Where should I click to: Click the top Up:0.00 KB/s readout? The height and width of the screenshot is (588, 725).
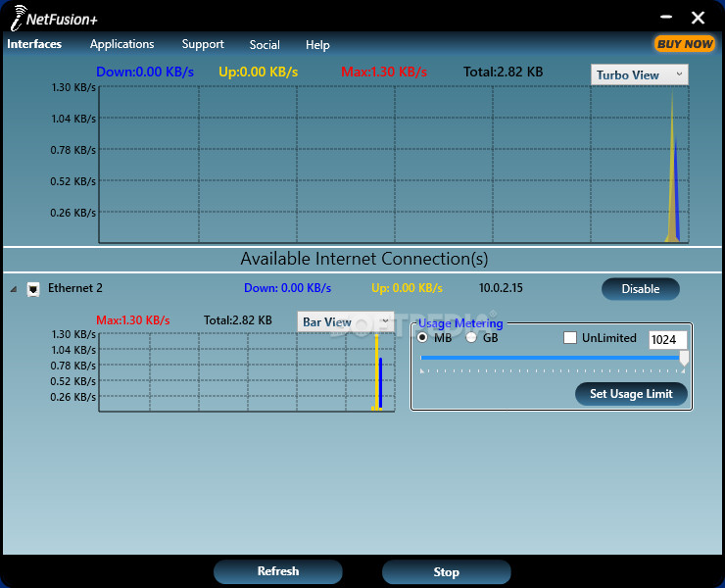(x=258, y=72)
